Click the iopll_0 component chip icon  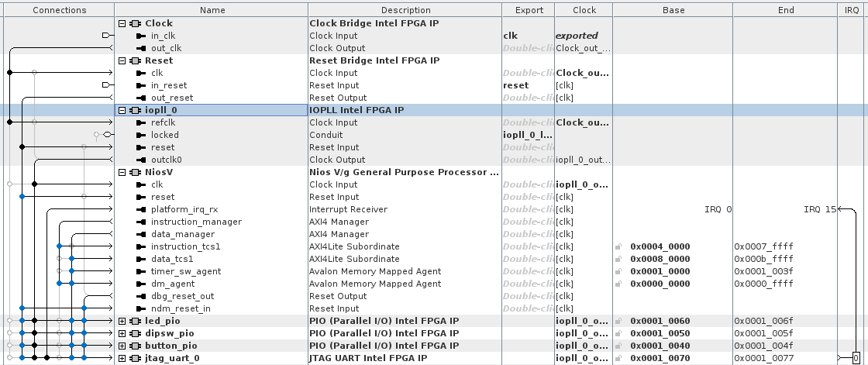tap(135, 110)
